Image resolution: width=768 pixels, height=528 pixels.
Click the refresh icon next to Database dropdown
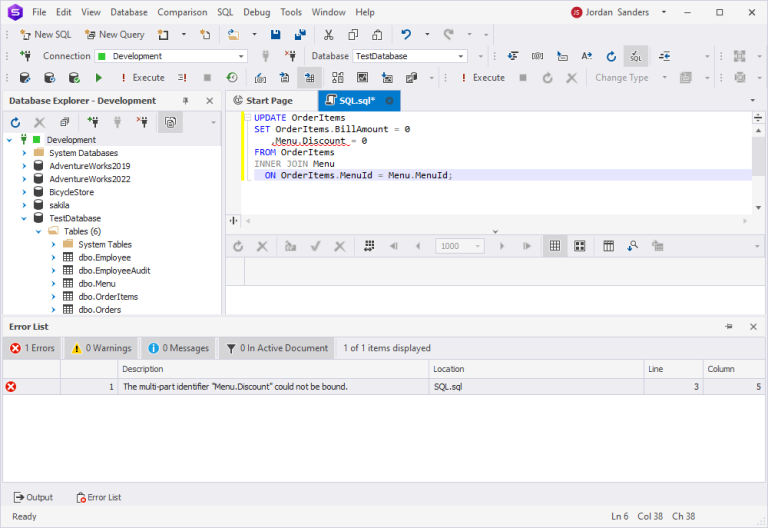click(x=611, y=56)
